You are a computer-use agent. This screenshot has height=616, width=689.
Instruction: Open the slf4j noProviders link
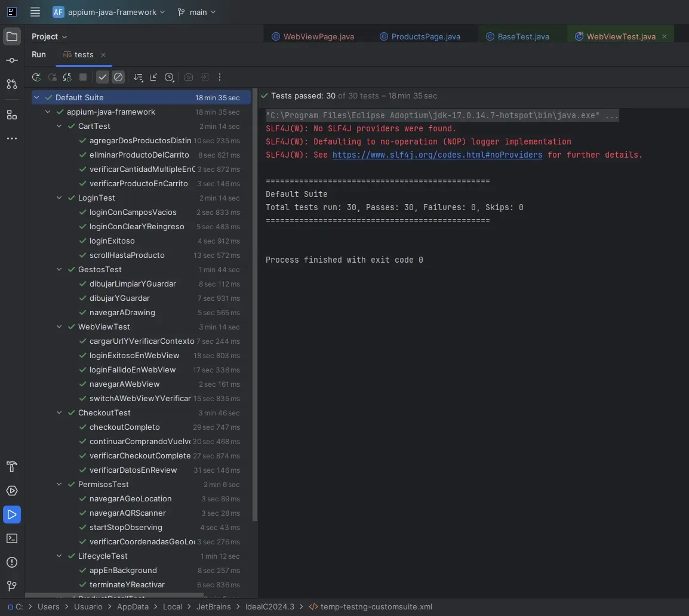coord(437,155)
